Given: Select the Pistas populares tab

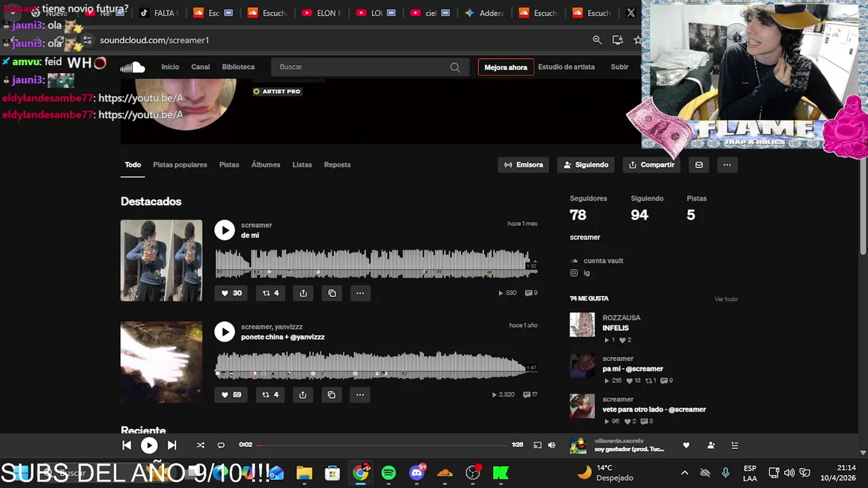Looking at the screenshot, I should pos(180,165).
